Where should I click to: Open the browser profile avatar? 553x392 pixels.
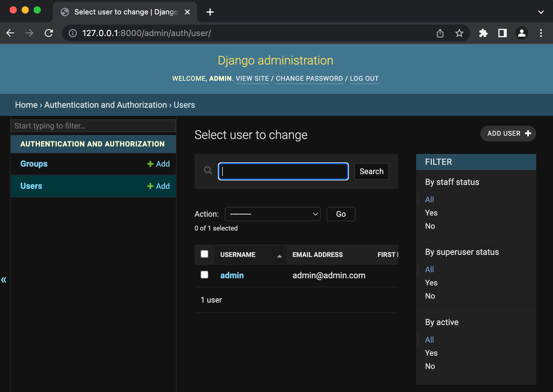pos(522,33)
